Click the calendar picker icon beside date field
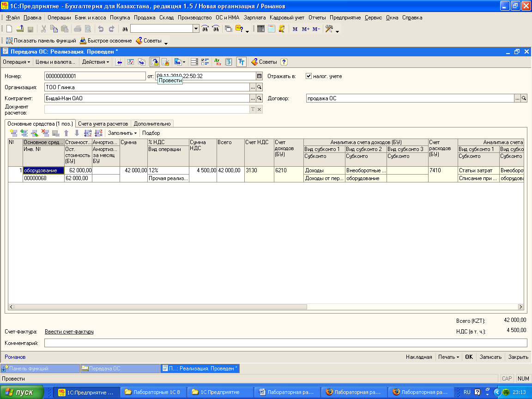The image size is (532, 399). (259, 76)
